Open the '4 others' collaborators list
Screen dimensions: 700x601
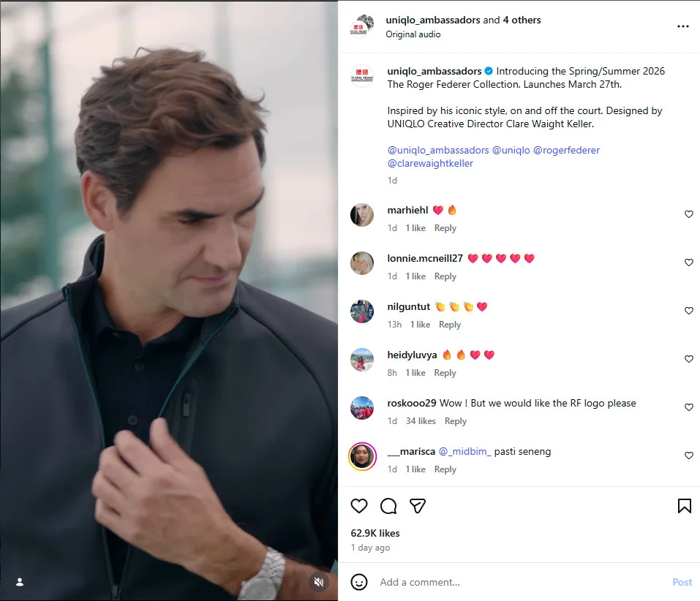522,20
